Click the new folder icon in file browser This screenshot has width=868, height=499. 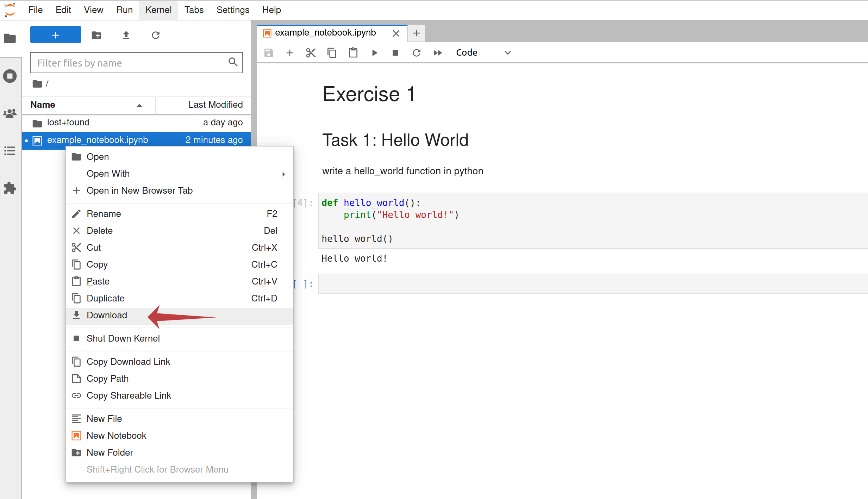(x=96, y=35)
